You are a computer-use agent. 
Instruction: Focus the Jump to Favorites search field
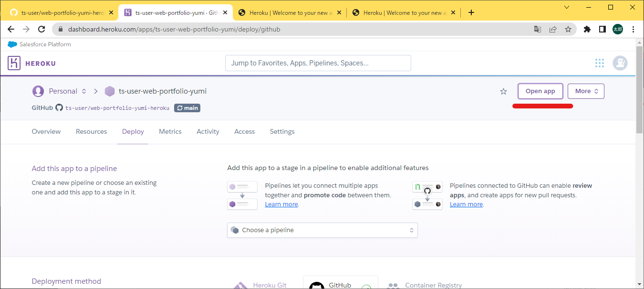(x=318, y=63)
